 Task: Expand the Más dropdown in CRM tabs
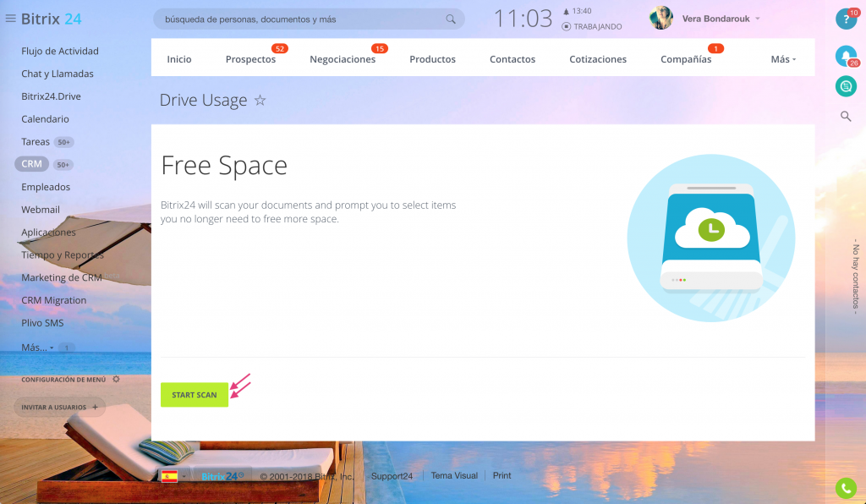[783, 59]
